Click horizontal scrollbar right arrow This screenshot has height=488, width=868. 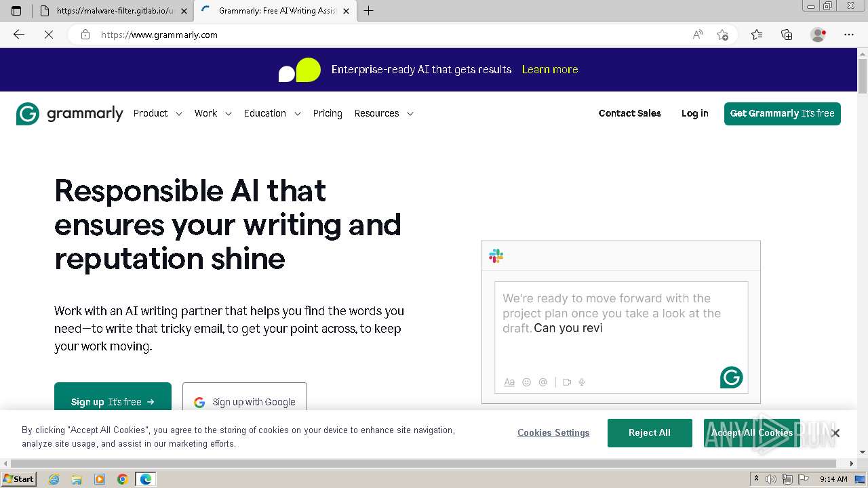click(852, 464)
